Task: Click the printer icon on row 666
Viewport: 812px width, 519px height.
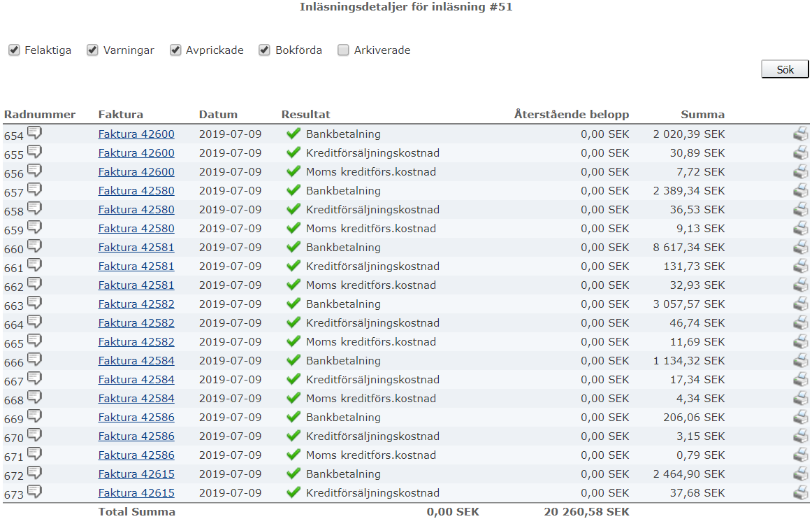Action: click(x=800, y=361)
